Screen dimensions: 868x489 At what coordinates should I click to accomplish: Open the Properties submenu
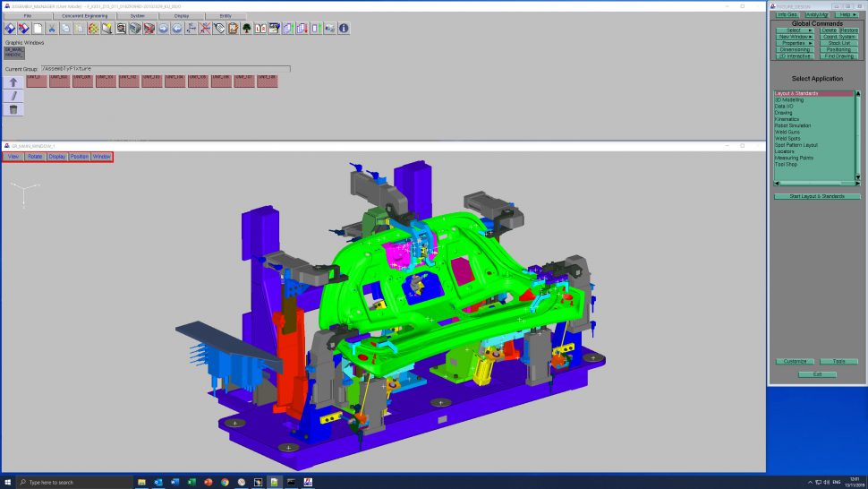[795, 43]
